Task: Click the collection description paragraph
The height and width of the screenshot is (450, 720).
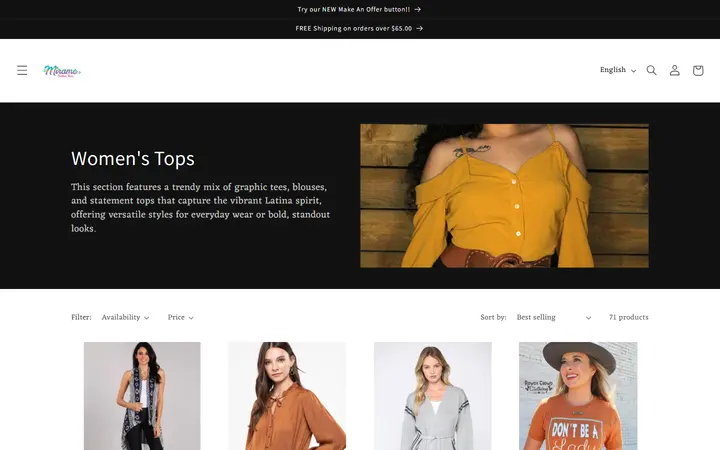Action: [201, 208]
